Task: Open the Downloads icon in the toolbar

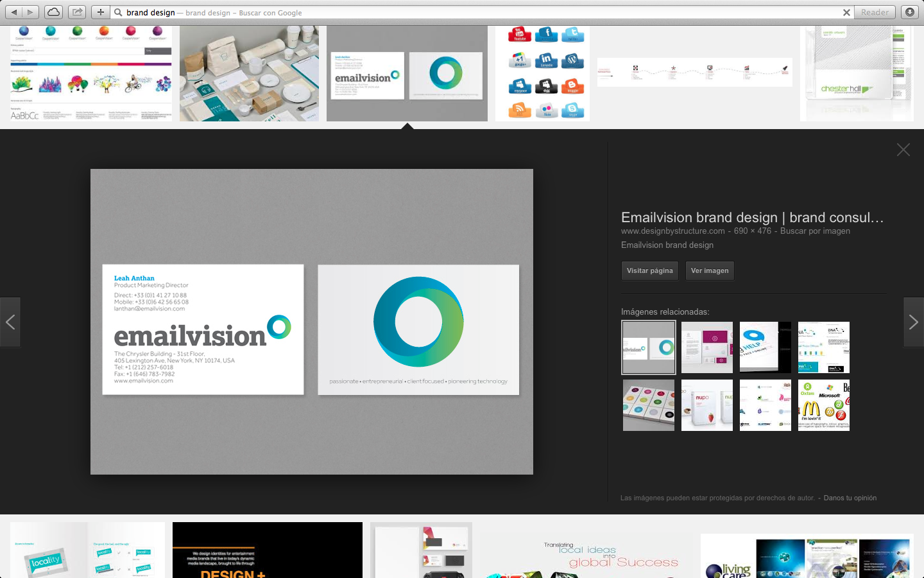Action: 909,12
